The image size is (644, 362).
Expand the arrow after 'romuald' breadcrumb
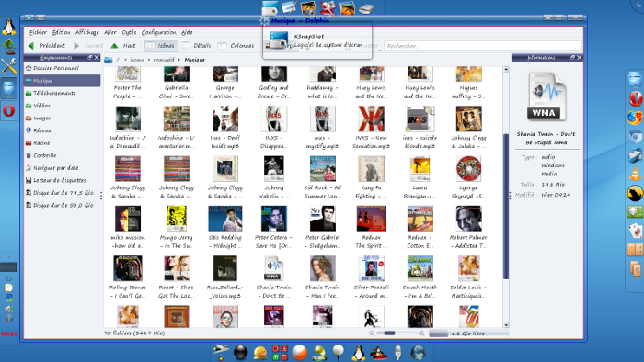179,60
